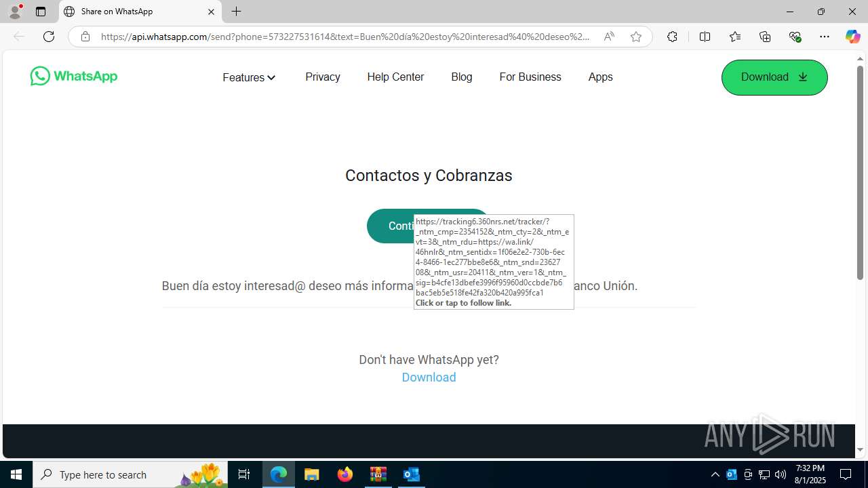Open WinRAR from taskbar
868x488 pixels.
378,474
